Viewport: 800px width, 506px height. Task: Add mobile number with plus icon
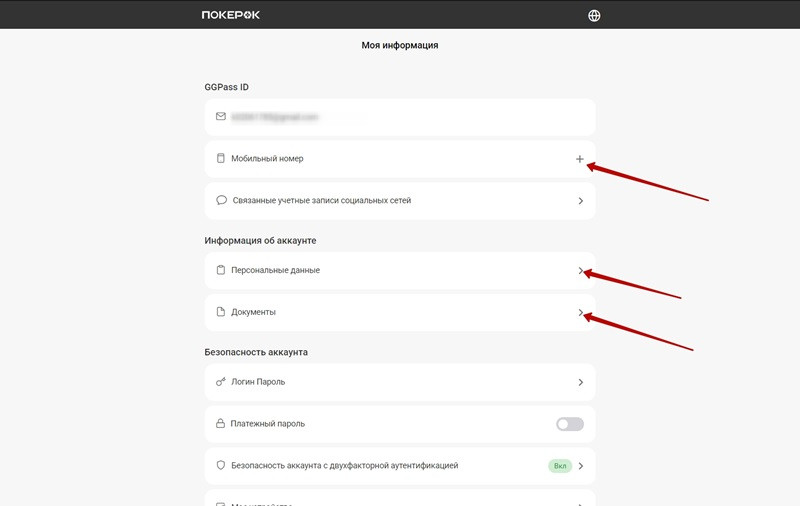(x=580, y=159)
